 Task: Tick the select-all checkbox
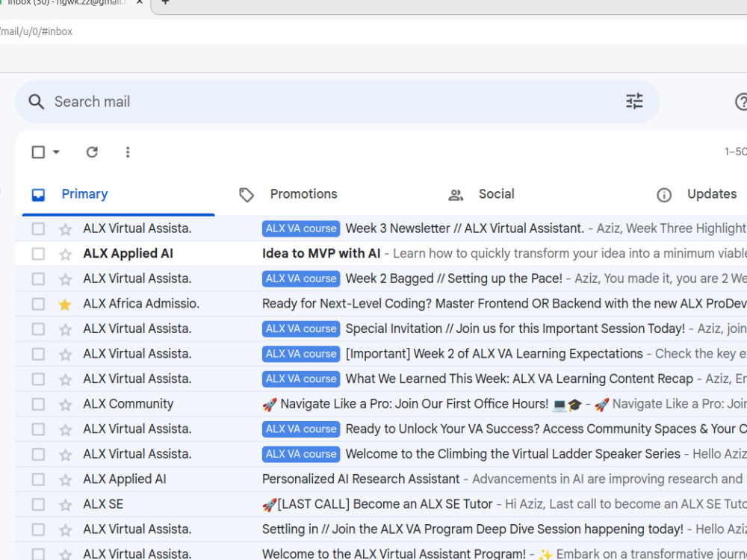pos(38,152)
